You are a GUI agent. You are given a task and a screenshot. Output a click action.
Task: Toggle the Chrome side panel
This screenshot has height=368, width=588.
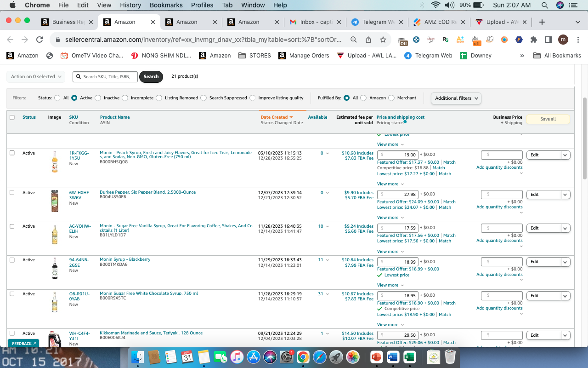(548, 40)
